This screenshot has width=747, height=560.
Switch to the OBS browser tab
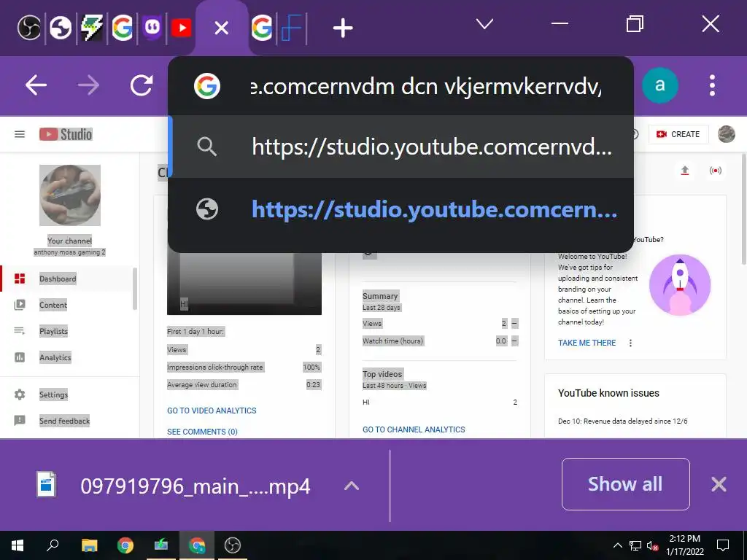[29, 28]
